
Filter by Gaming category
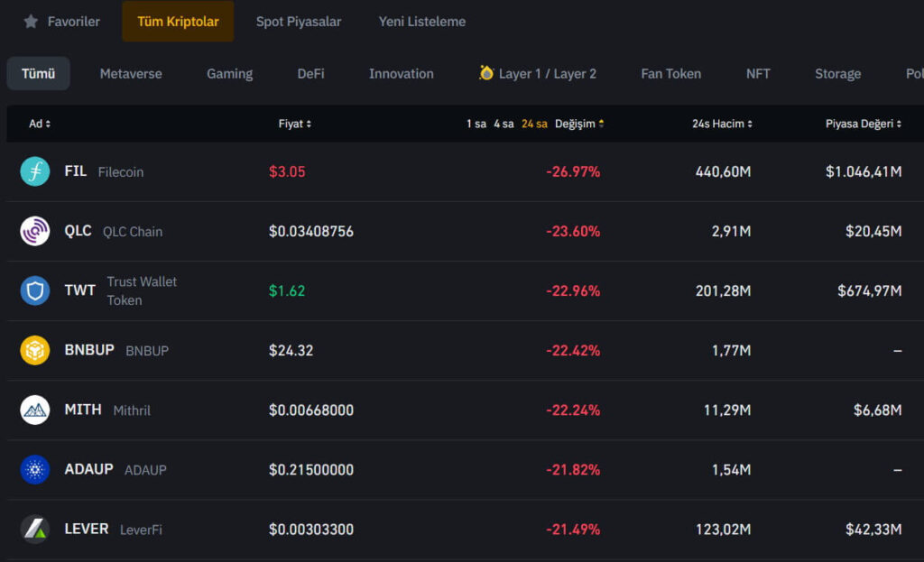coord(230,74)
